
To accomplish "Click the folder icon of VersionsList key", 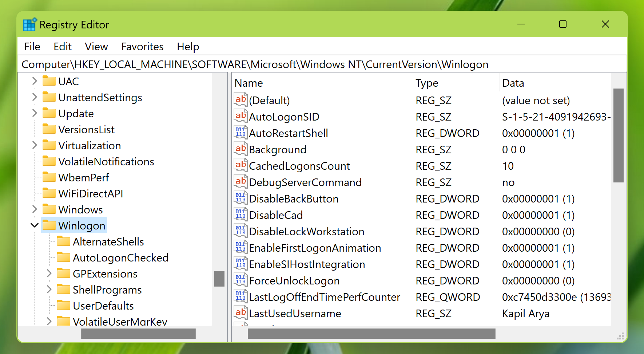I will pyautogui.click(x=49, y=129).
